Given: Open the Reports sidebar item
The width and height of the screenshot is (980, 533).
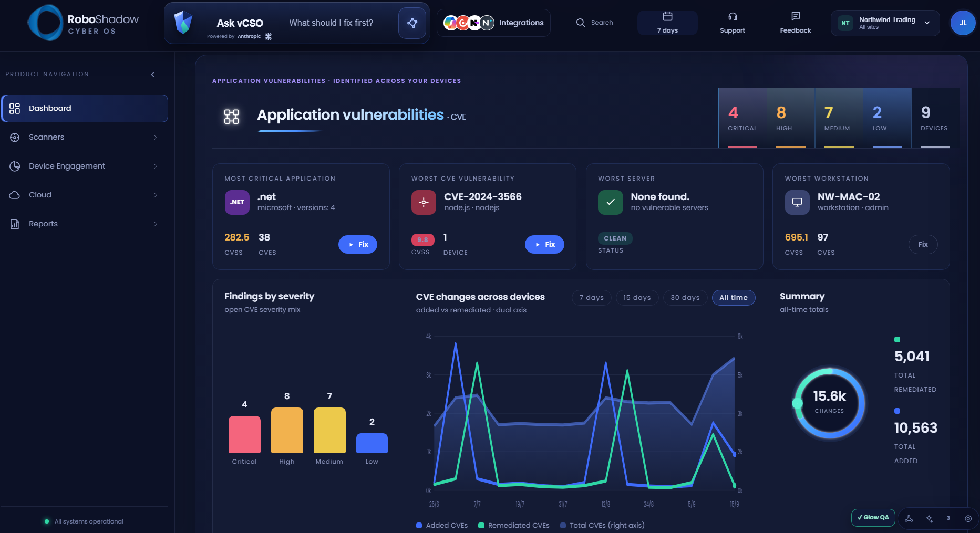Looking at the screenshot, I should point(85,224).
